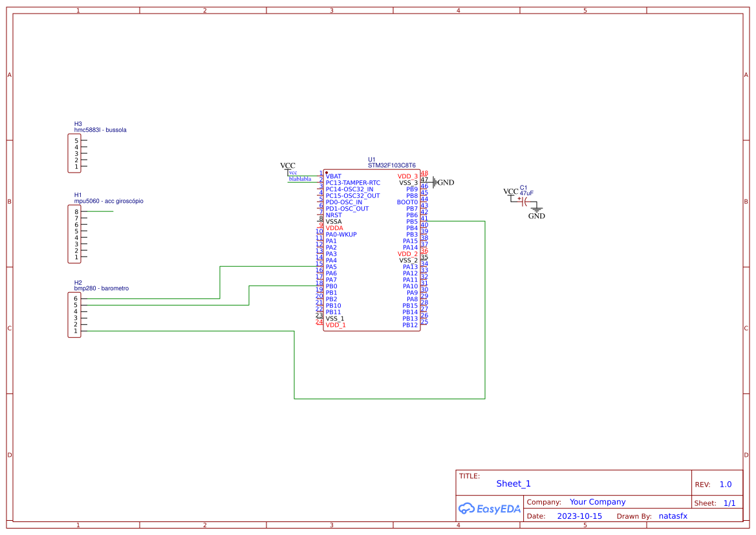This screenshot has width=756, height=535.
Task: Click the Drawn By name natasfx
Action: [x=673, y=516]
